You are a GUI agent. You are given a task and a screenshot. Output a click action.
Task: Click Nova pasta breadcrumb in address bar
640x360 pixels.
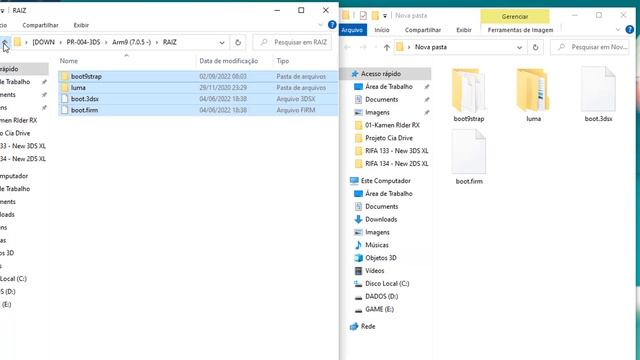point(431,47)
